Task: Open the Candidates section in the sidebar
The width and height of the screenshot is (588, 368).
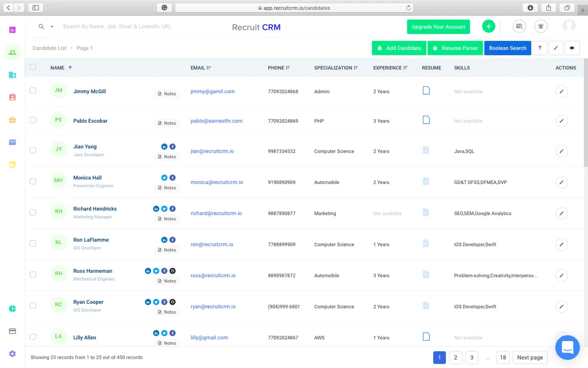Action: click(x=12, y=53)
